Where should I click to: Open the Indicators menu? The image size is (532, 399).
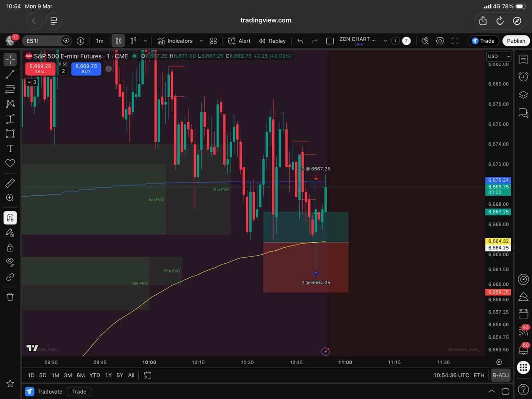pos(175,41)
